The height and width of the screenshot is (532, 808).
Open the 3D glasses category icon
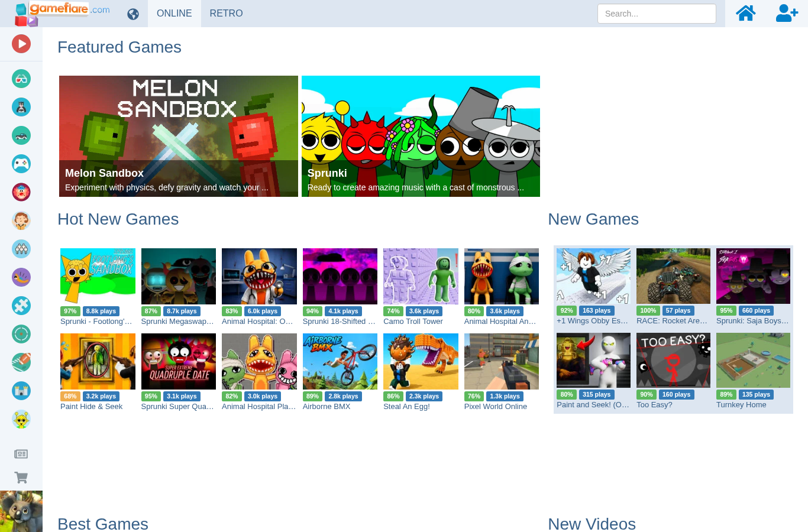coord(21,79)
